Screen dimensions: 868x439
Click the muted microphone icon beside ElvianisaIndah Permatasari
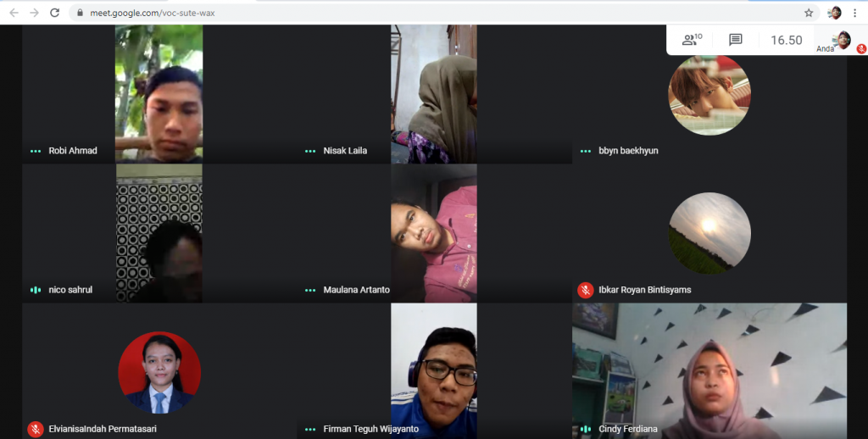tap(35, 429)
